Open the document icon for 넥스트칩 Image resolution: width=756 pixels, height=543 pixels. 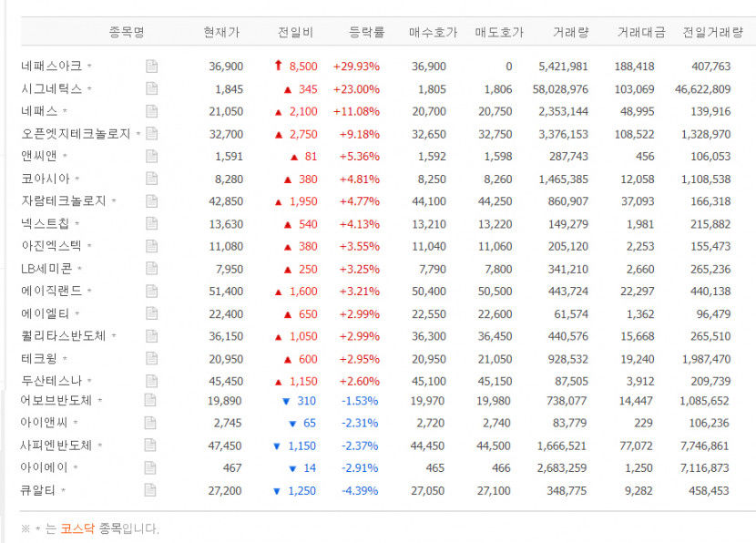click(x=151, y=223)
